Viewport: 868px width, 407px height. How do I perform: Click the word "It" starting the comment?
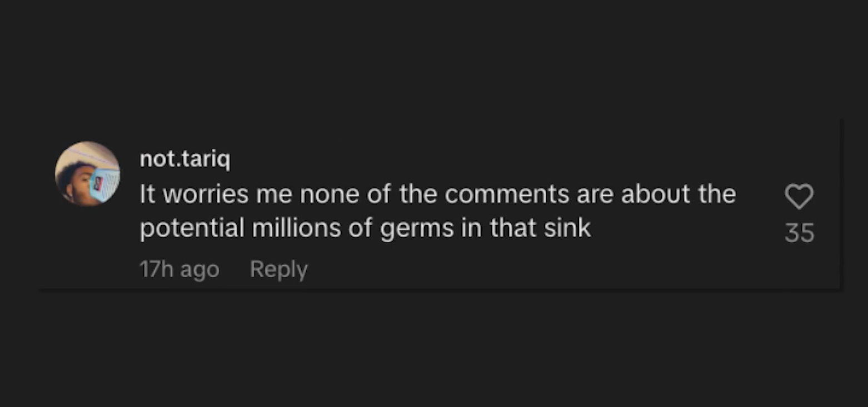[147, 194]
